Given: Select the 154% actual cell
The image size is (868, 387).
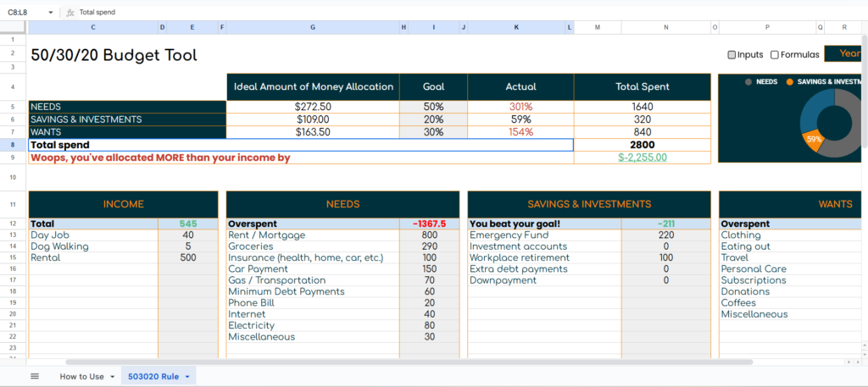Looking at the screenshot, I should (x=520, y=132).
